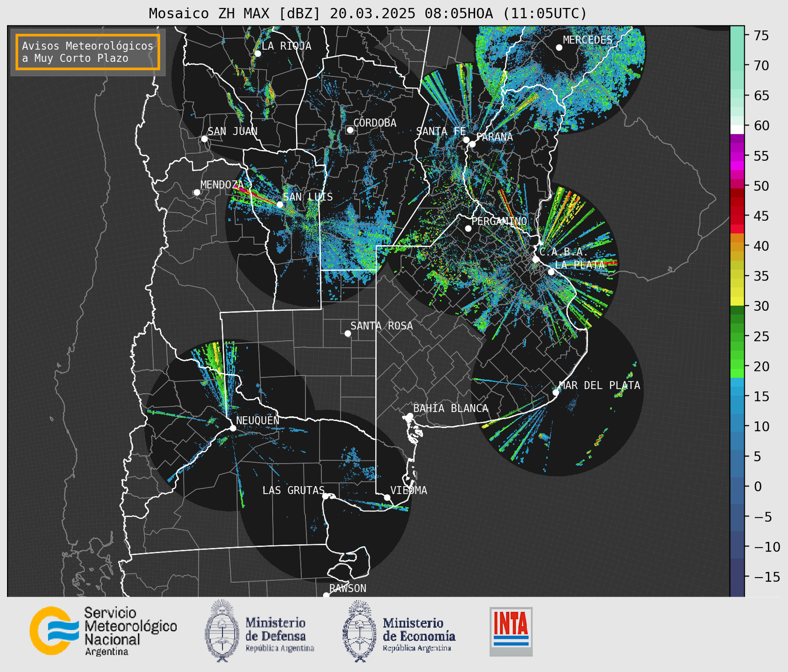Image resolution: width=788 pixels, height=672 pixels.
Task: Click the Paraná city marker dot
Action: 472,144
